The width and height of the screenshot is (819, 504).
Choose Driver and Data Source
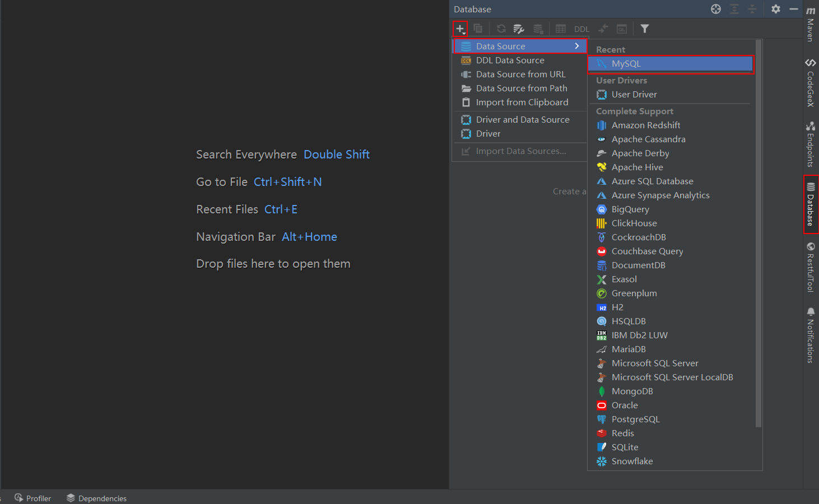point(519,119)
